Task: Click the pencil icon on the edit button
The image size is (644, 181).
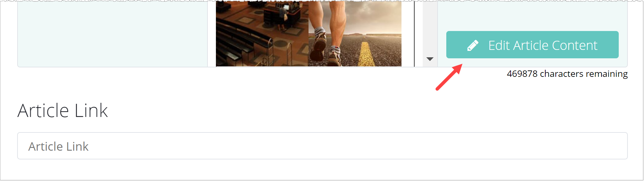Action: tap(473, 46)
